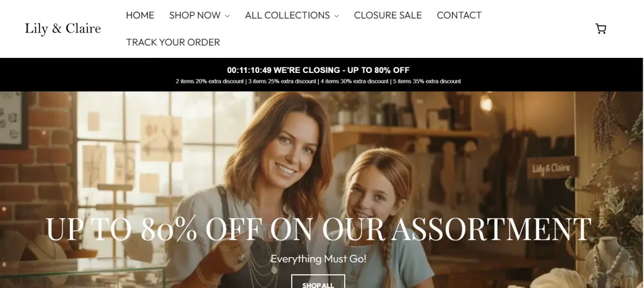The image size is (644, 288).
Task: Select the 4 items 30% extra discount text
Action: pyautogui.click(x=355, y=81)
